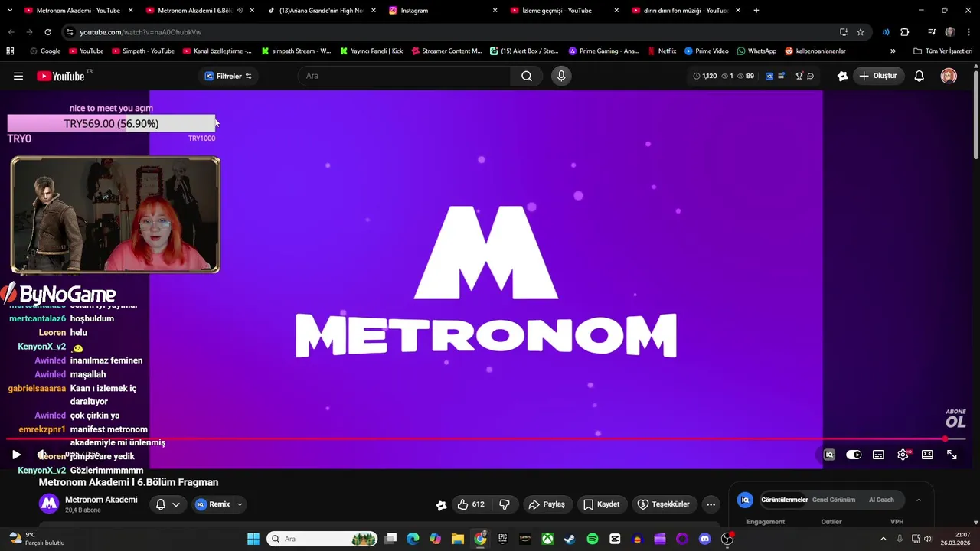Open player settings gear

903,455
